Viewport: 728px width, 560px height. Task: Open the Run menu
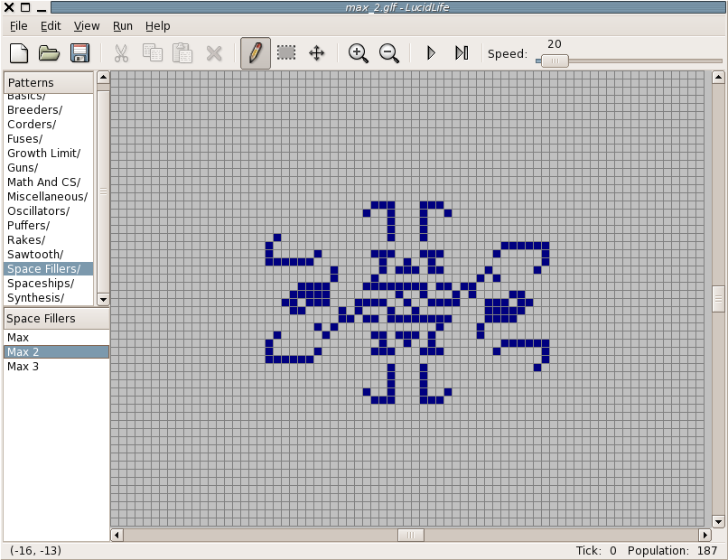pyautogui.click(x=123, y=26)
